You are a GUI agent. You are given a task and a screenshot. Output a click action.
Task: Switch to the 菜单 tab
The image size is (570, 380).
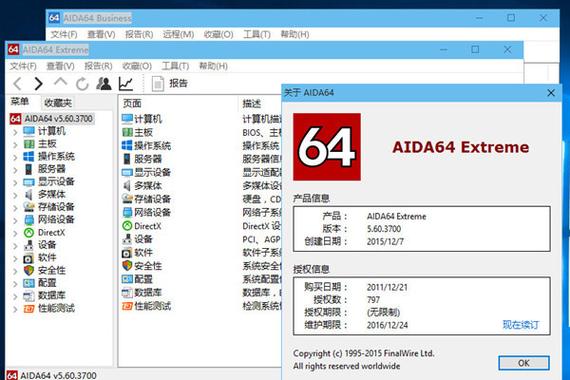pyautogui.click(x=20, y=101)
